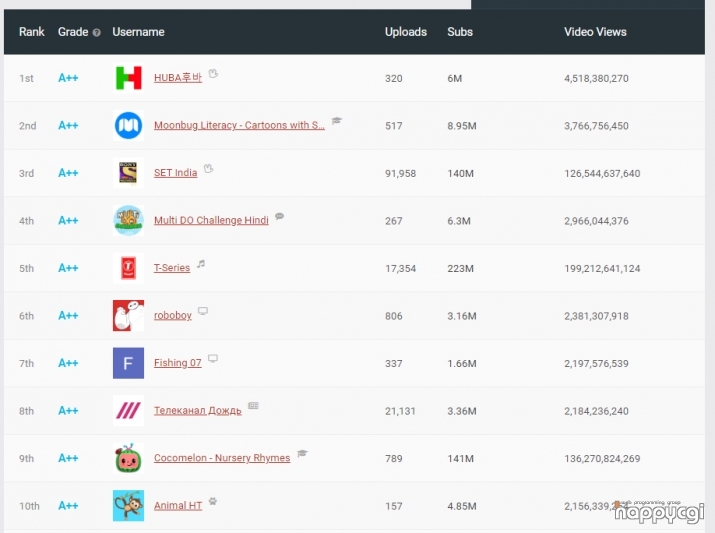The height and width of the screenshot is (533, 715).
Task: Open the HUBA후바 channel link
Action: pos(178,78)
